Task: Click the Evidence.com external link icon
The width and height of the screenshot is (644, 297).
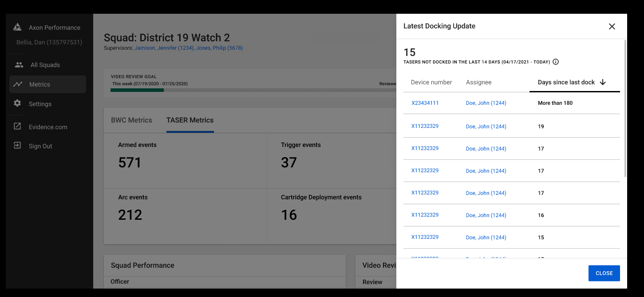Action: pos(17,127)
